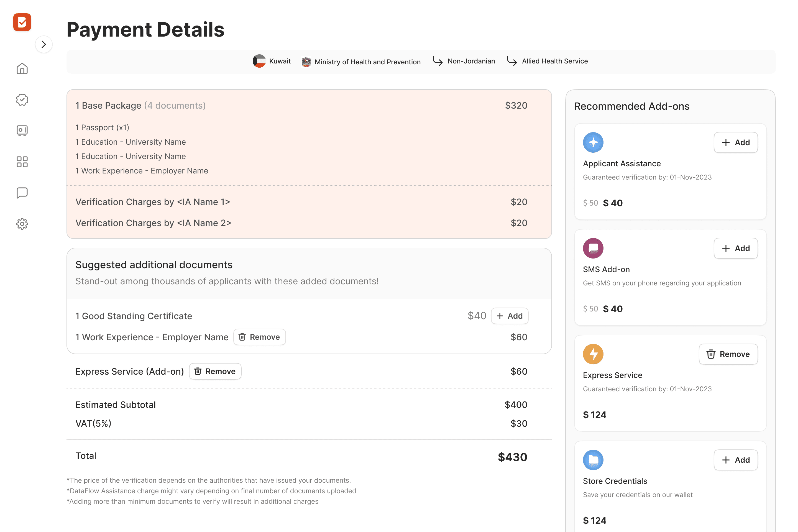
Task: Add the Store Credentials add-on
Action: (735, 460)
